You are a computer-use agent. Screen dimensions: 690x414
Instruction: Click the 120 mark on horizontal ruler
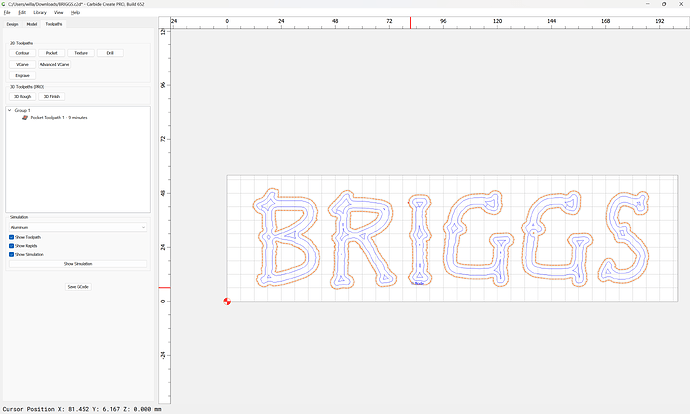point(497,21)
